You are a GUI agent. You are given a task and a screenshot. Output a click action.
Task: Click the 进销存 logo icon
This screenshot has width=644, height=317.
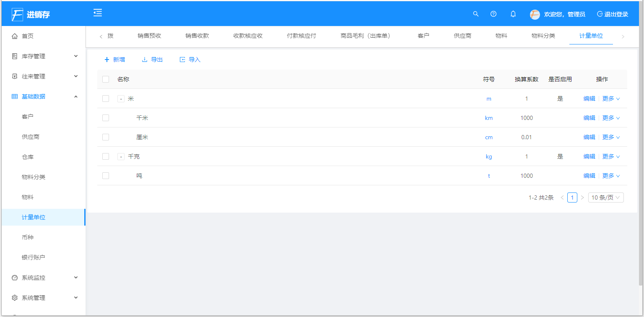click(17, 14)
